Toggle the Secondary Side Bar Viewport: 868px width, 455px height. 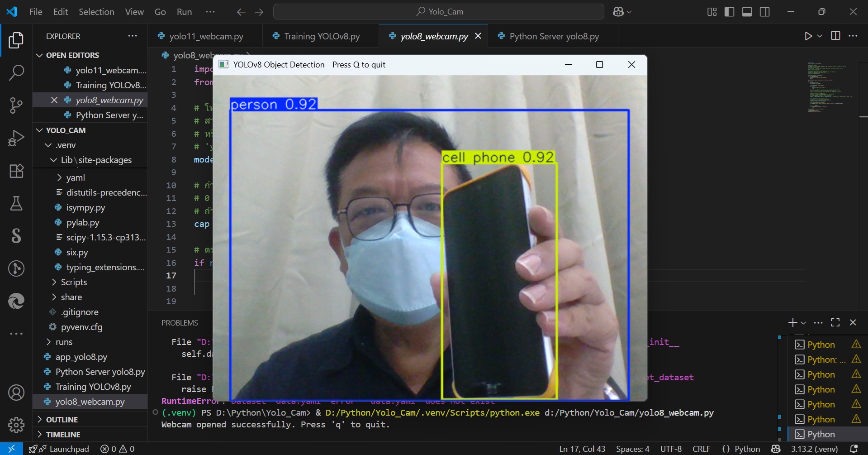[764, 12]
